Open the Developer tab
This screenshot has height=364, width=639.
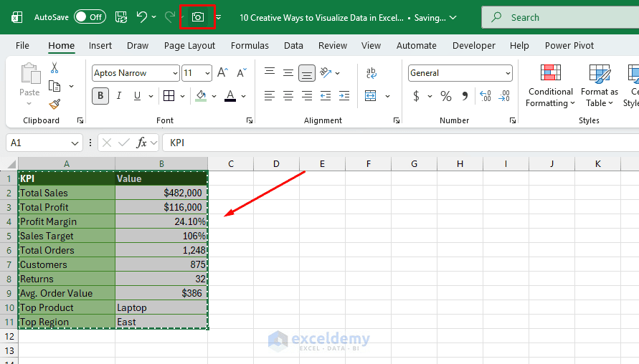click(x=474, y=46)
